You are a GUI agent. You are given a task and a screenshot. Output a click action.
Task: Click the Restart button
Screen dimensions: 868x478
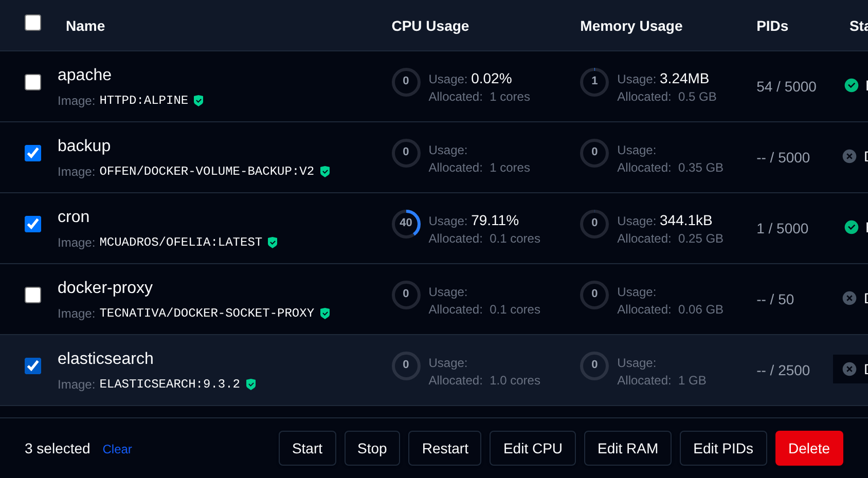(445, 448)
